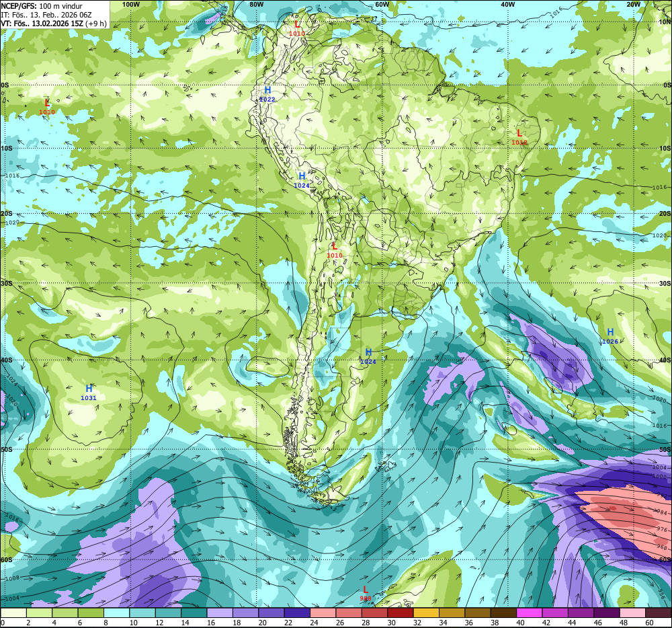Click the cream legend swatch between 0 and 2
This screenshot has height=628, width=672.
tap(13, 613)
